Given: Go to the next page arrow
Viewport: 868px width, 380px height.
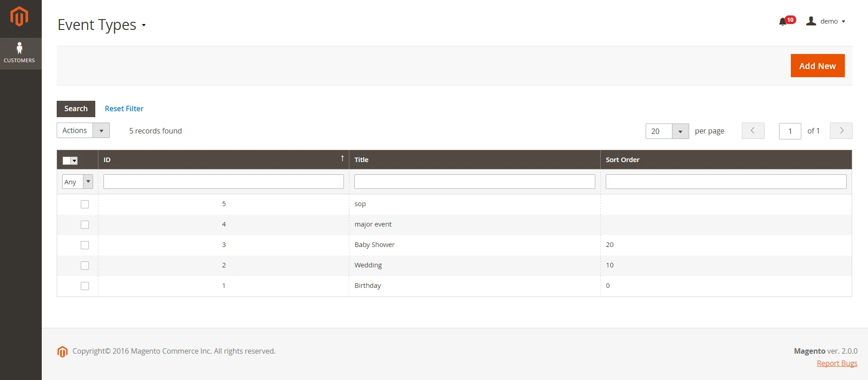Looking at the screenshot, I should pos(841,131).
